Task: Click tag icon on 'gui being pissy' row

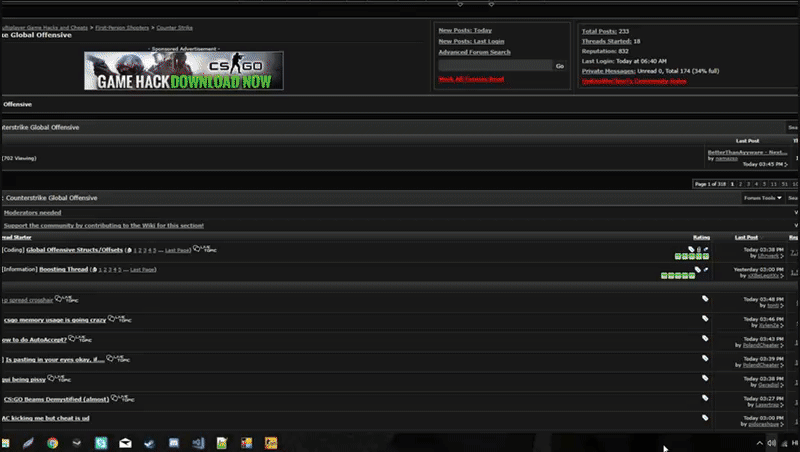Action: (x=705, y=378)
